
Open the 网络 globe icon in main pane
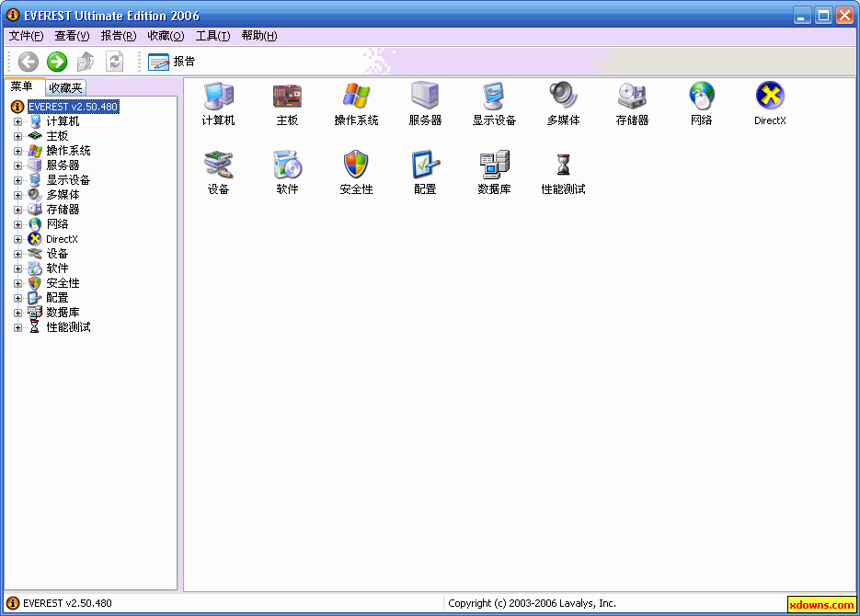(x=701, y=104)
